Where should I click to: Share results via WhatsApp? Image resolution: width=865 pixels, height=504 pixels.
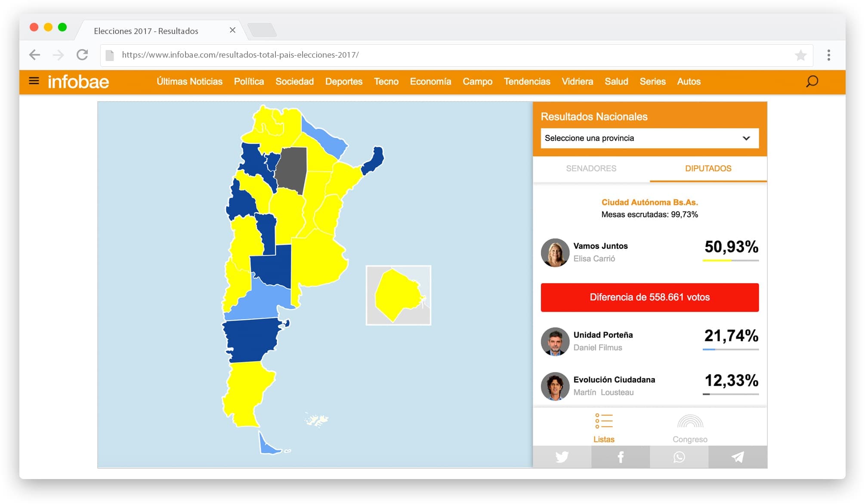pos(679,457)
